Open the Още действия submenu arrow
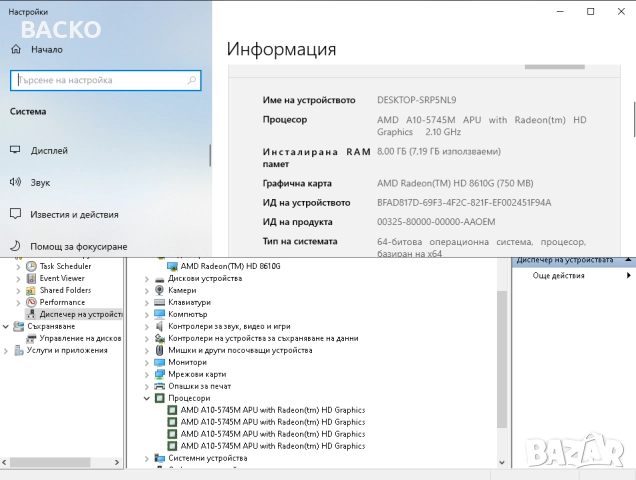Image resolution: width=636 pixels, height=480 pixels. 628,276
